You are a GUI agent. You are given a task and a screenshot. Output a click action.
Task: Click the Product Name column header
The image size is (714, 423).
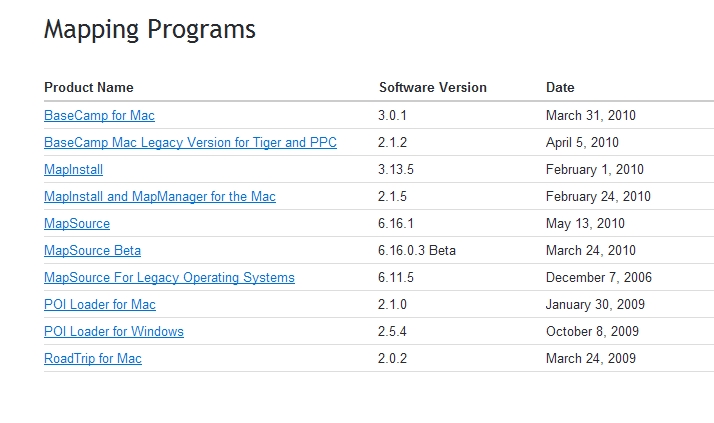89,87
